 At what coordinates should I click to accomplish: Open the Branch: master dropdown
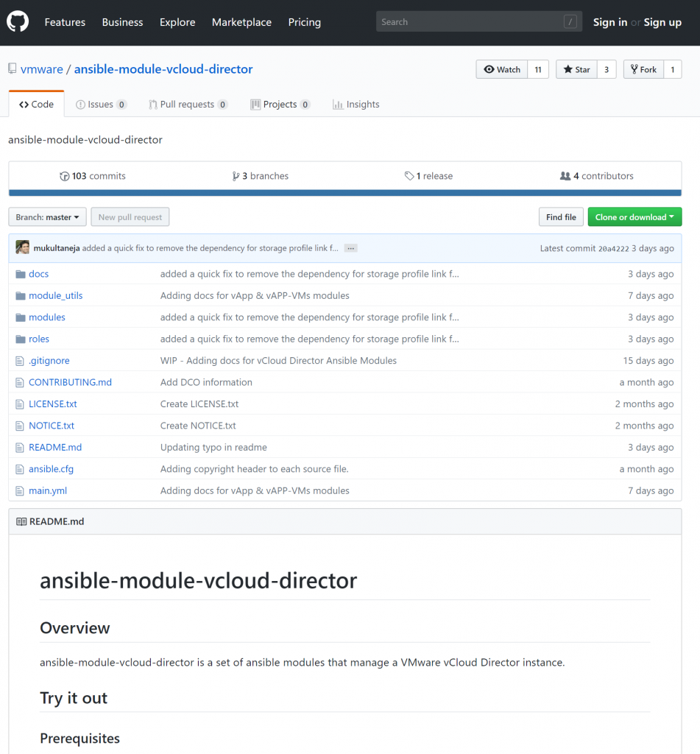47,217
